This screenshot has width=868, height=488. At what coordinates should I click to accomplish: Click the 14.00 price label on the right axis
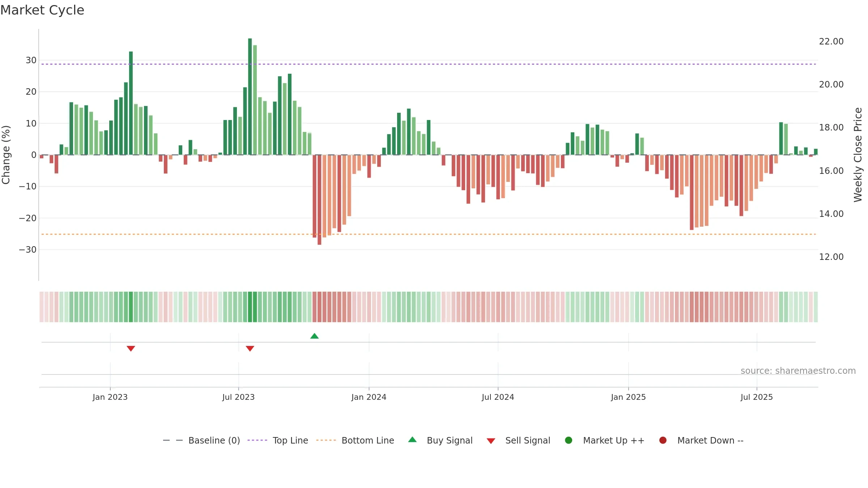(x=831, y=214)
